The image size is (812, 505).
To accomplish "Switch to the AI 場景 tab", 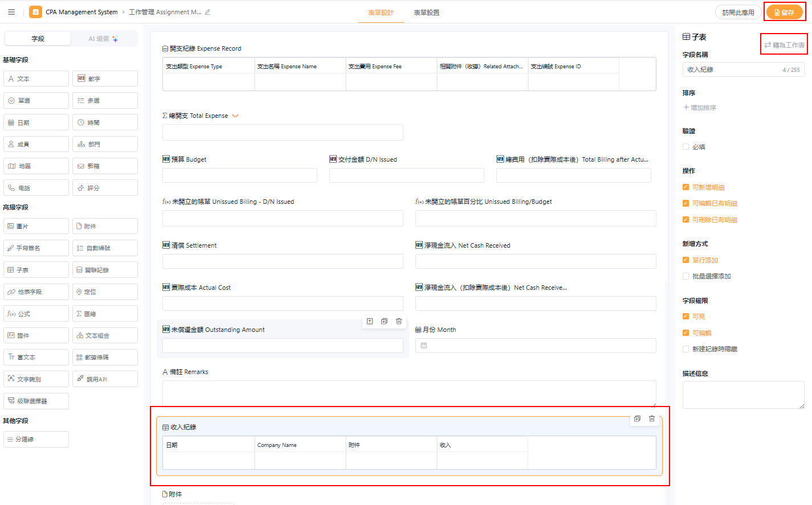I will (x=103, y=39).
